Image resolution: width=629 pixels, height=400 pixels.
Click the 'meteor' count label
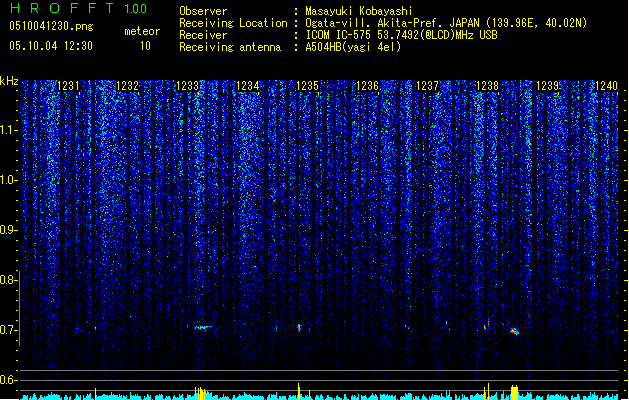point(142,31)
